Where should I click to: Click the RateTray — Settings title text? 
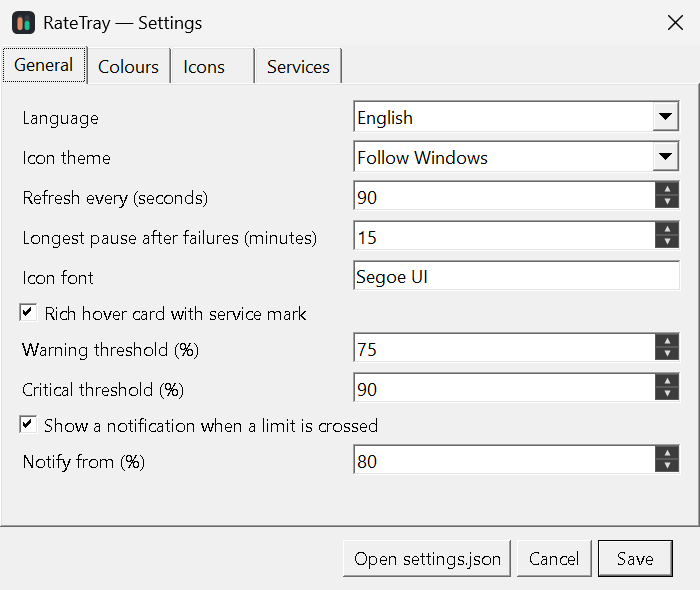[122, 23]
